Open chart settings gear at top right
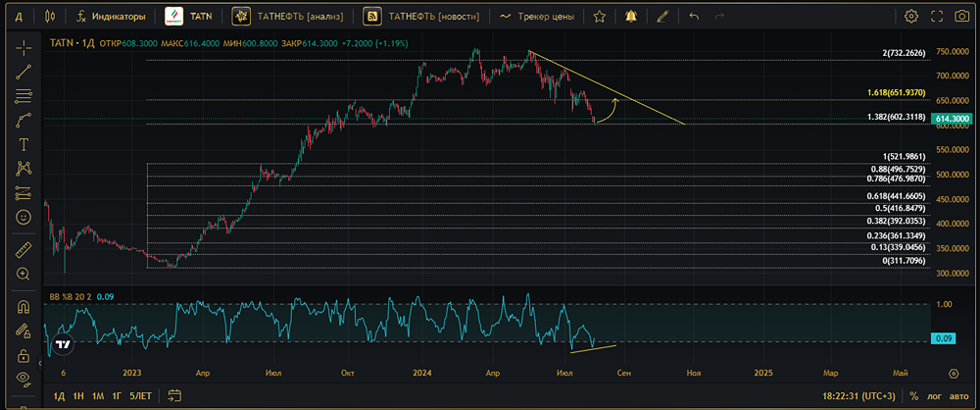Viewport: 980px width, 410px height. (911, 17)
